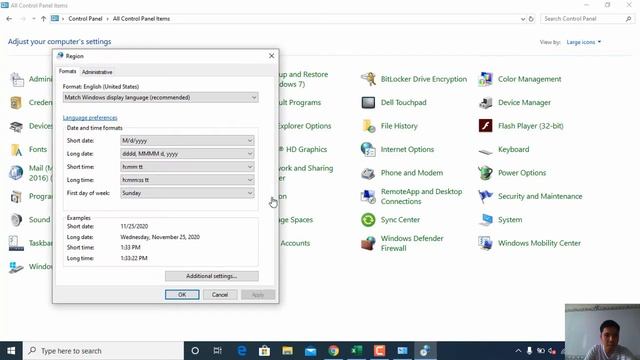Open Excel from taskbar
This screenshot has height=360, width=640.
tap(356, 351)
